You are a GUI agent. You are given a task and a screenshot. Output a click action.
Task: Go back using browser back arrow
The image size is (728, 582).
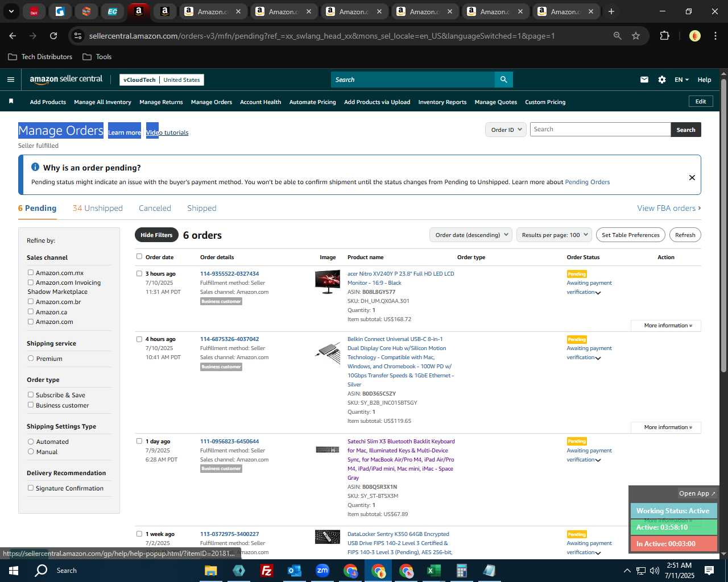tap(13, 36)
